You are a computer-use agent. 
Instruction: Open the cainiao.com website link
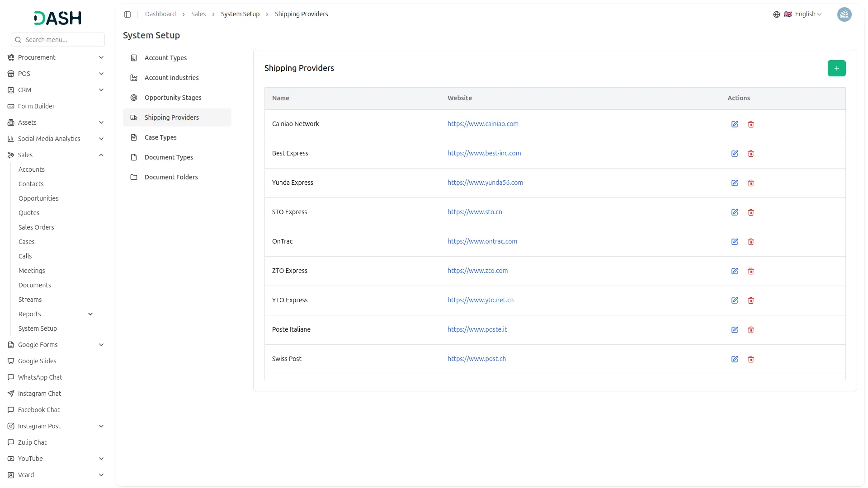pos(483,124)
